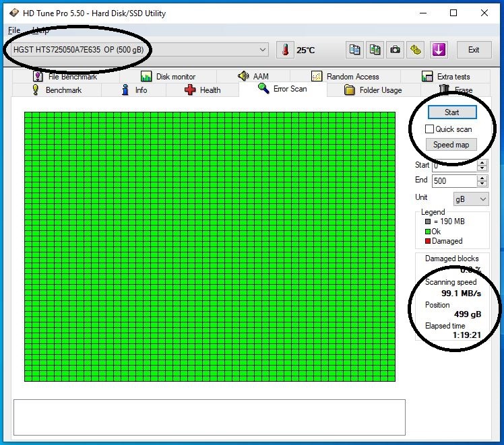
Task: Switch to the Erase tab
Action: pos(455,90)
